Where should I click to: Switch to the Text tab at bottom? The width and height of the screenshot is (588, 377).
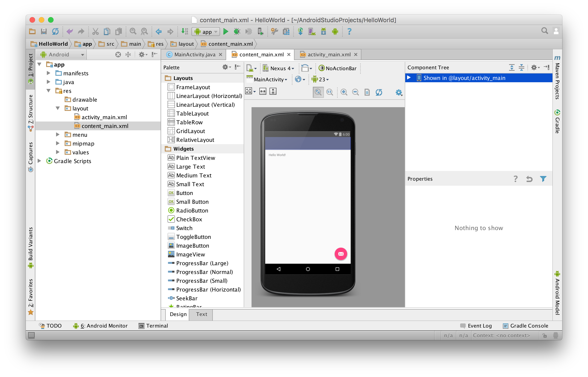pos(201,314)
